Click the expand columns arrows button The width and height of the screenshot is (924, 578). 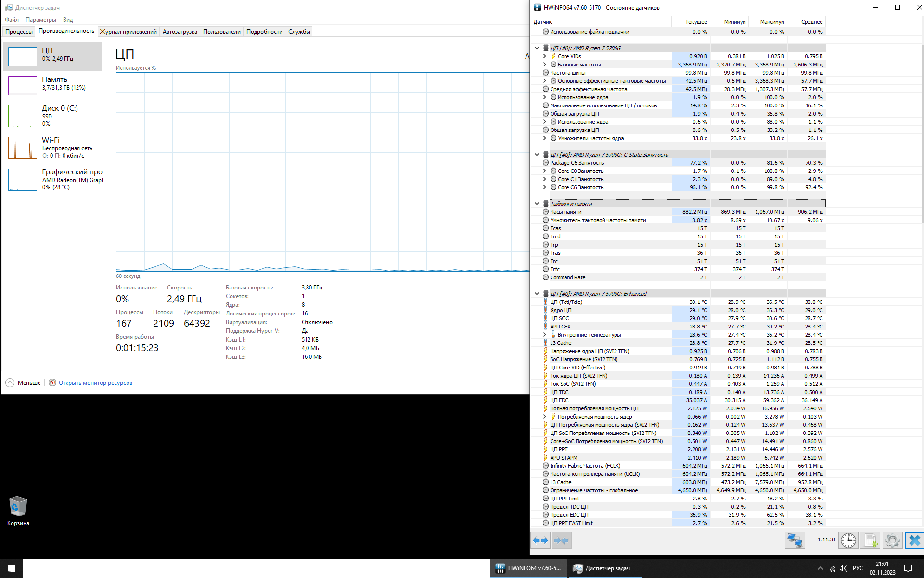coord(540,540)
